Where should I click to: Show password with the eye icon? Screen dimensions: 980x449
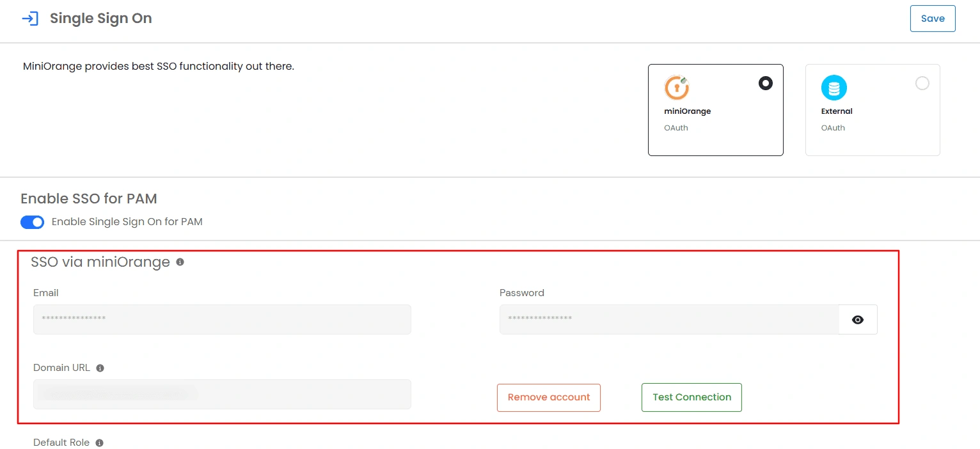858,320
